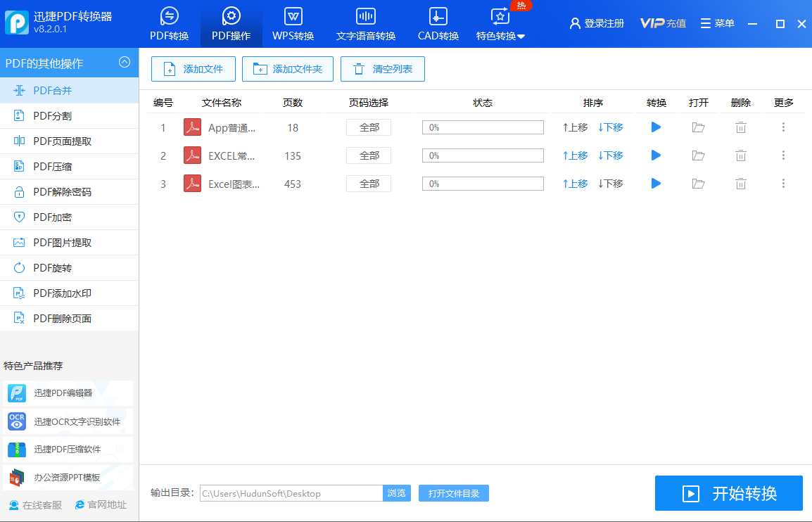
Task: Select PDF合并 in sidebar
Action: (70, 91)
